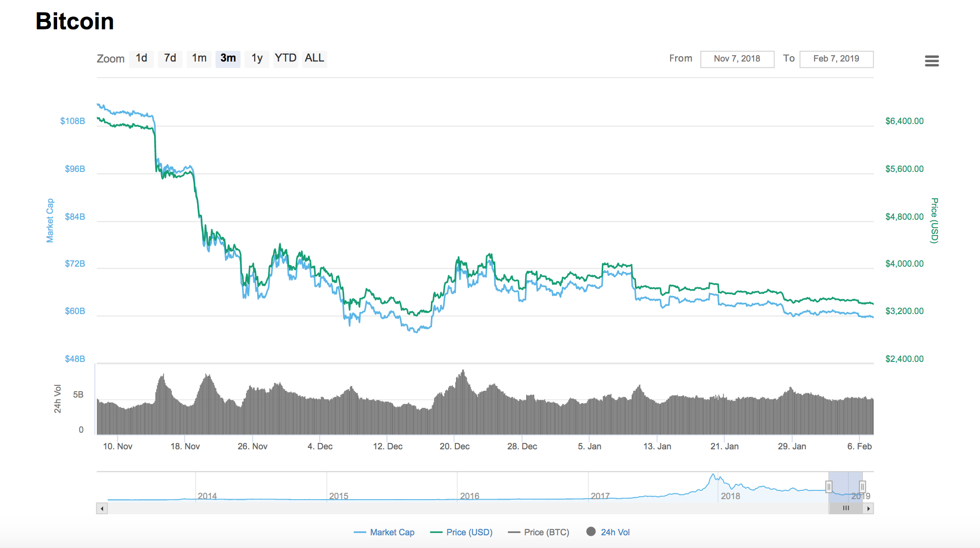Image resolution: width=980 pixels, height=548 pixels.
Task: Select the 3m zoom range
Action: [228, 59]
